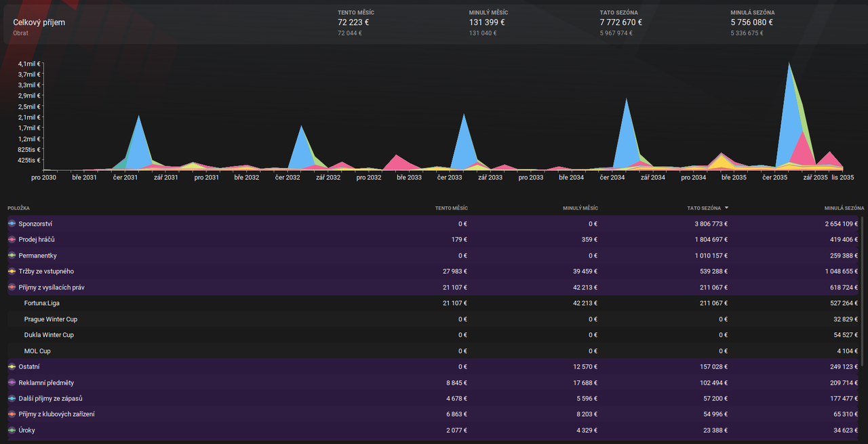Image resolution: width=868 pixels, height=444 pixels.
Task: Select the Prodej hráčů row label
Action: pyautogui.click(x=37, y=239)
